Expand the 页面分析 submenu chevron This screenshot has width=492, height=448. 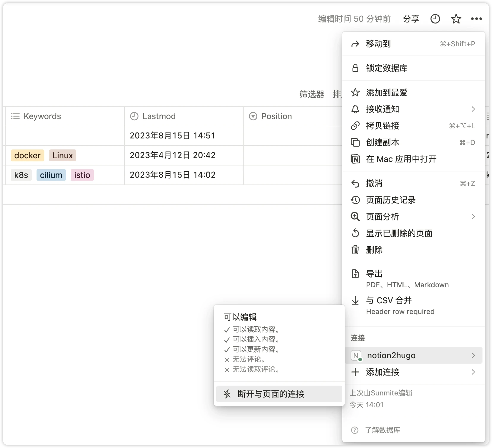pos(473,217)
